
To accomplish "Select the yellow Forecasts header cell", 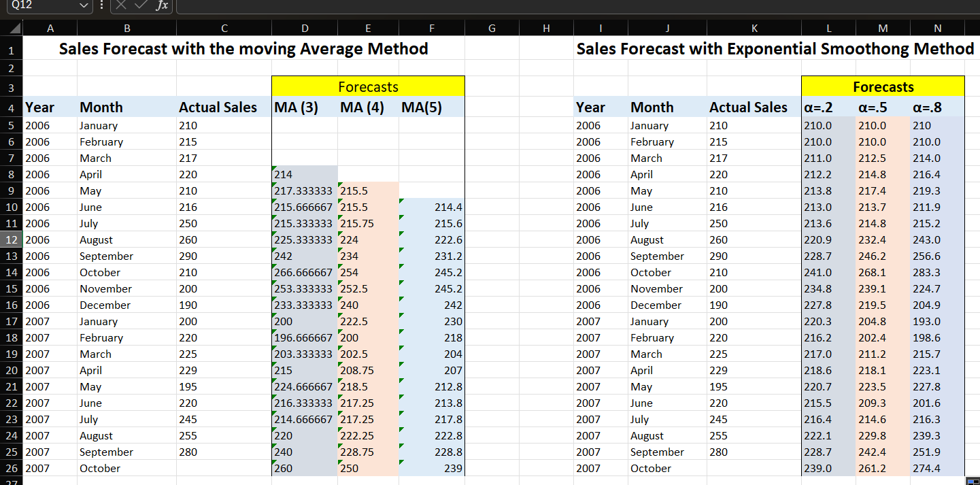I will coord(368,86).
